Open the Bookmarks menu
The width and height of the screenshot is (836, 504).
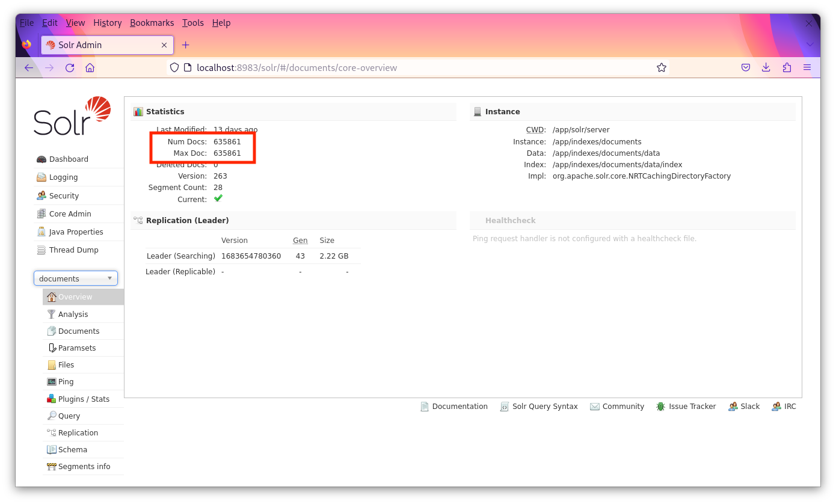click(152, 23)
